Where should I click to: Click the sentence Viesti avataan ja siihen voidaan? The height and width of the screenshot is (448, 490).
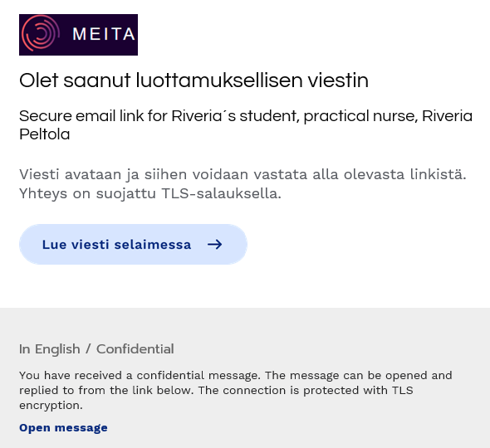click(x=243, y=174)
